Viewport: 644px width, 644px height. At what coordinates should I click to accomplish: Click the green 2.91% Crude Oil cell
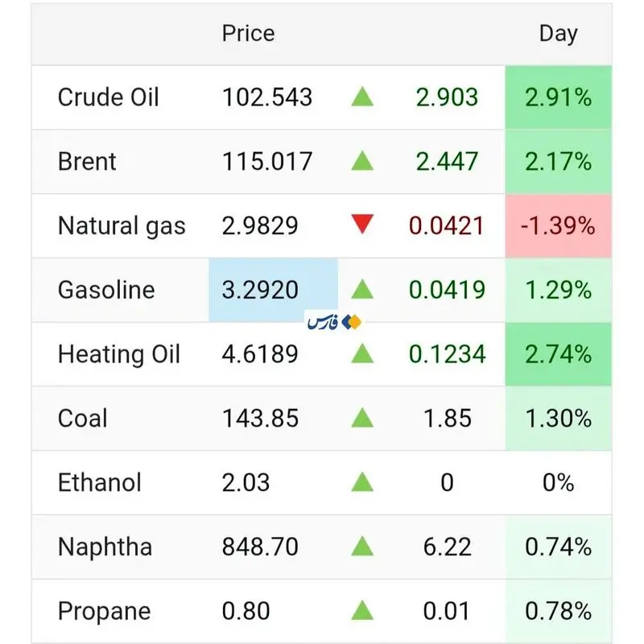coord(558,97)
